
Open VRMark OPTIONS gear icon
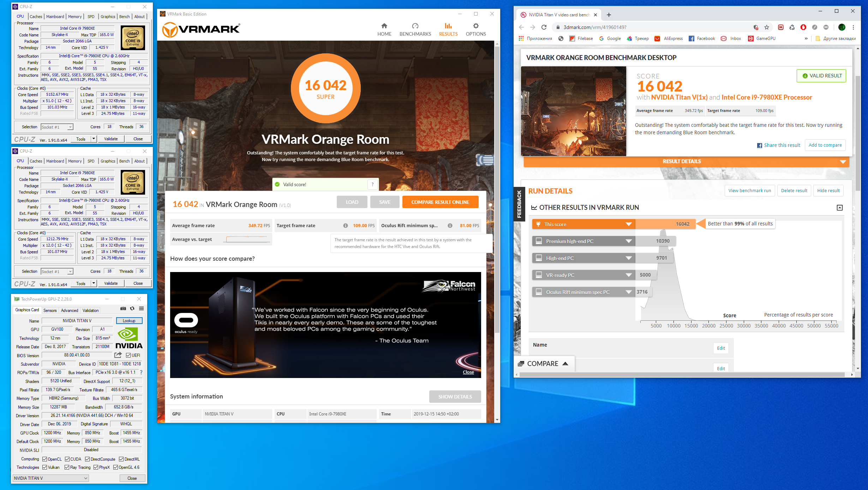(476, 26)
